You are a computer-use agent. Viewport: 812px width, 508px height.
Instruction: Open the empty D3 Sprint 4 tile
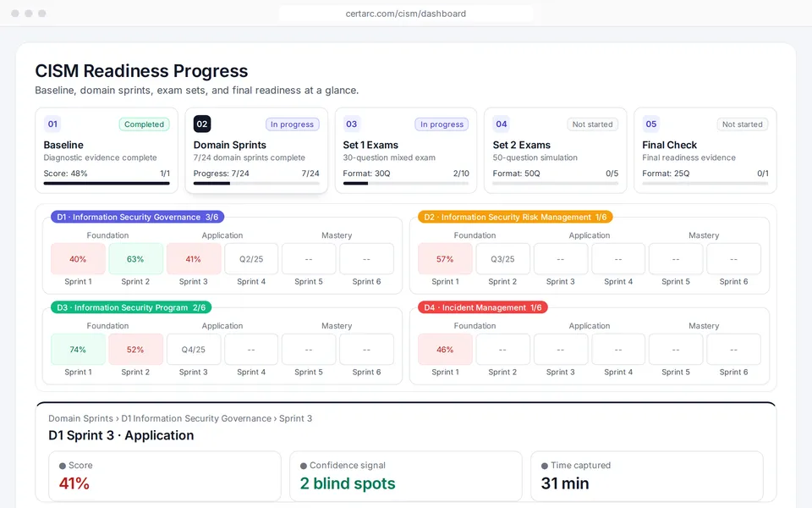point(251,350)
